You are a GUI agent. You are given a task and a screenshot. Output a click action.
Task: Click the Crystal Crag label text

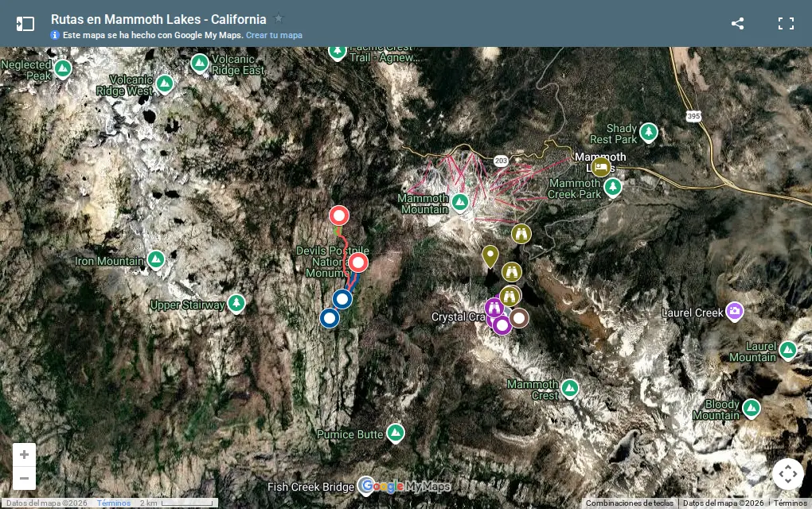pyautogui.click(x=458, y=317)
